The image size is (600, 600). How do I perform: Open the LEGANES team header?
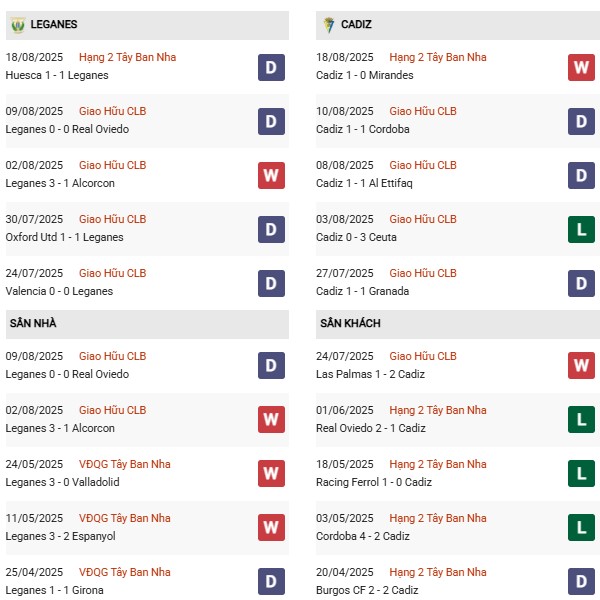[x=147, y=25]
